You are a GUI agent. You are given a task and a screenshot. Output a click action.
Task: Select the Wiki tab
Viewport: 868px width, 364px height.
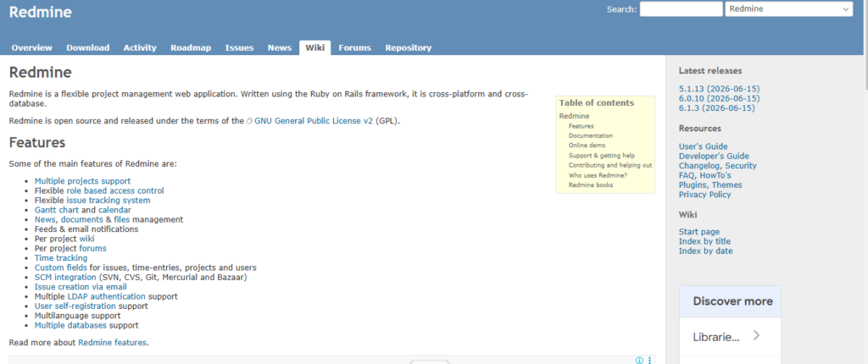tap(315, 47)
